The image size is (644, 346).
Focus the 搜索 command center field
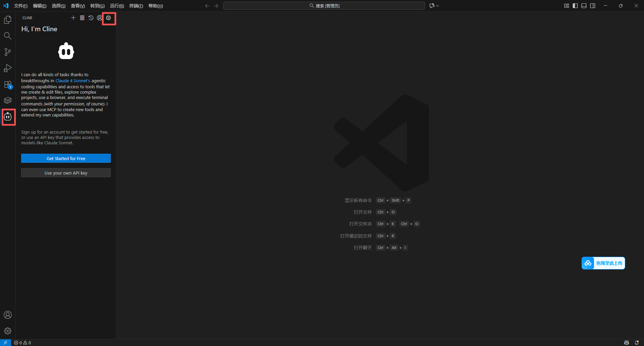(324, 6)
